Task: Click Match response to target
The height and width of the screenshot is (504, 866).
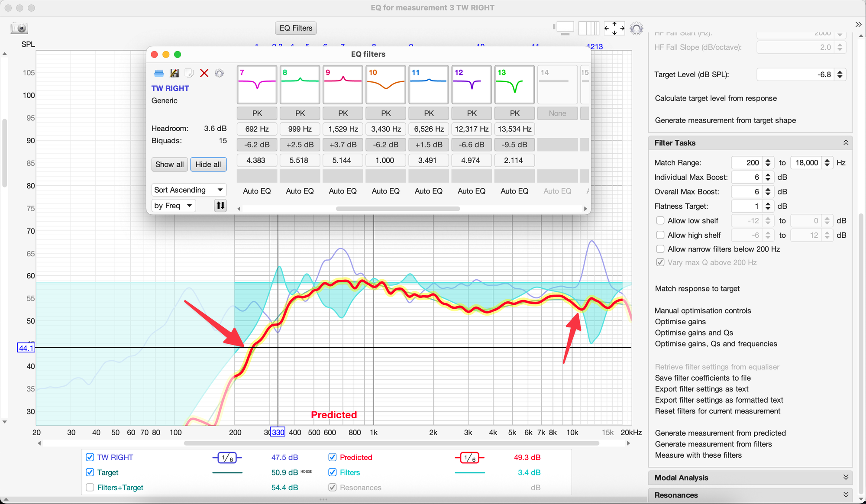Action: point(697,288)
